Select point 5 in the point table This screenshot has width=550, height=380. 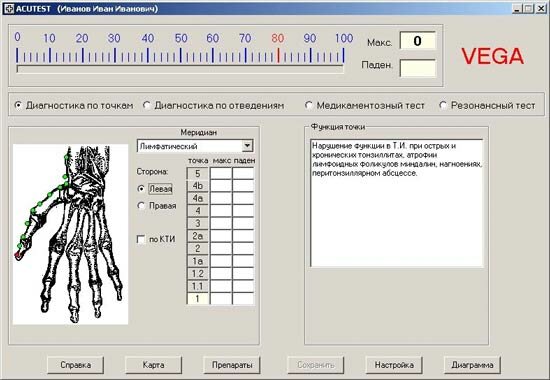click(197, 173)
